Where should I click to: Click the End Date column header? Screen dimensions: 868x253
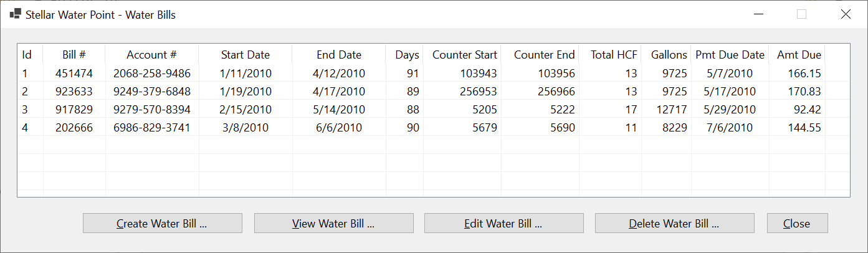(x=339, y=55)
